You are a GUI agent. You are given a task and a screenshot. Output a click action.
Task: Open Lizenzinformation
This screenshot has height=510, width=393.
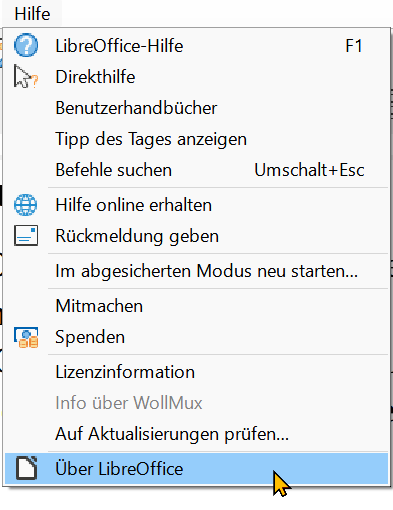pos(196,372)
